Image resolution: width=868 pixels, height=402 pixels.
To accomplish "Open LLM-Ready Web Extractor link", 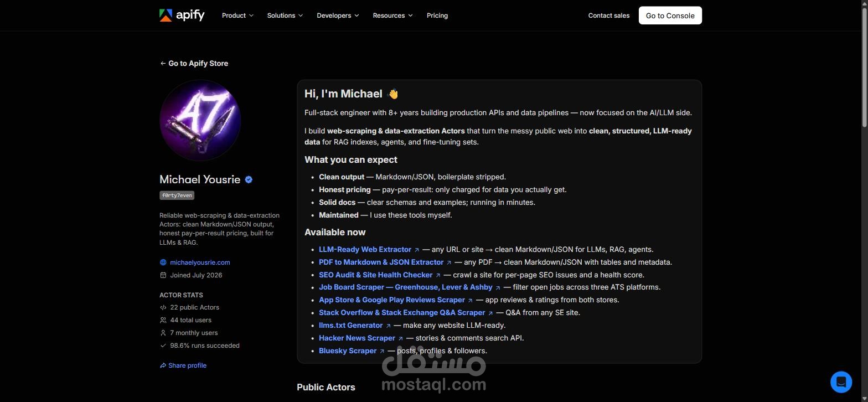I will tap(369, 250).
